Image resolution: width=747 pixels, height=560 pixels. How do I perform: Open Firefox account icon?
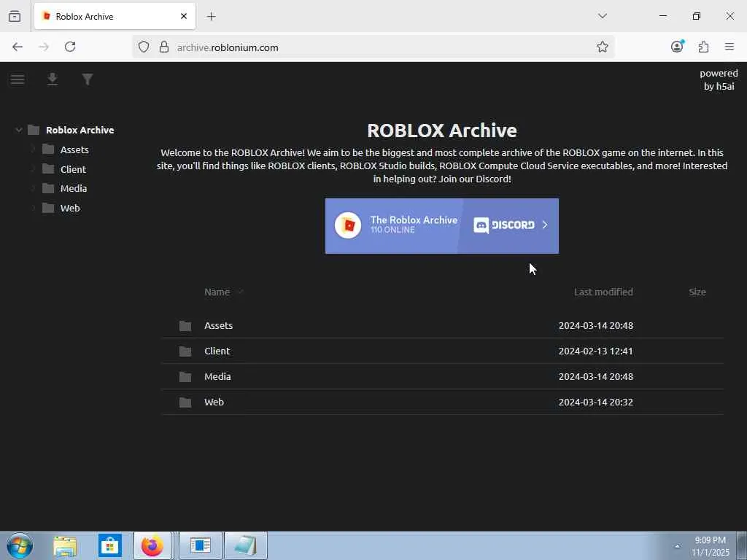point(677,46)
